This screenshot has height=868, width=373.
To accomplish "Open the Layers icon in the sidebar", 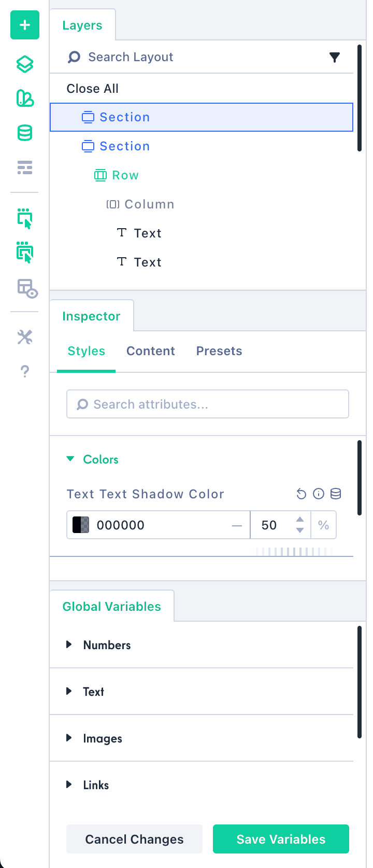I will point(25,64).
